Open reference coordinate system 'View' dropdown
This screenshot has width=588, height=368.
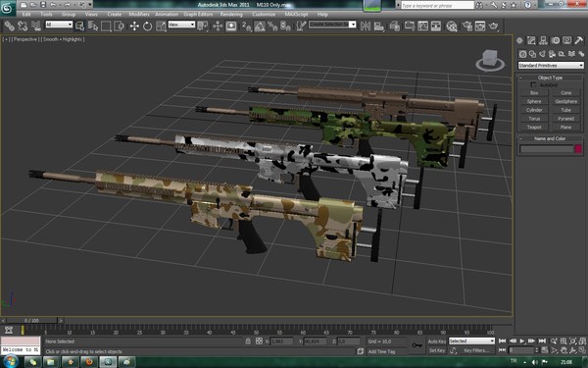pos(181,25)
